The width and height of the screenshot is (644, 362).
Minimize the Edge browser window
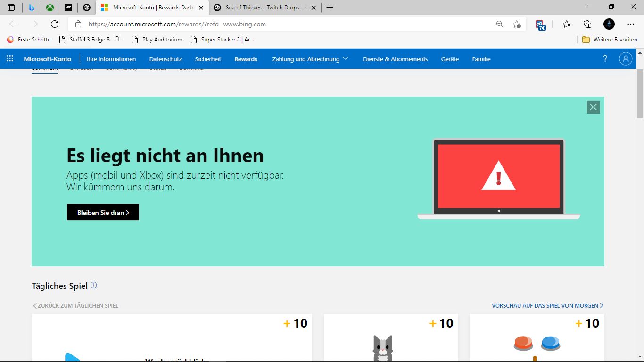(x=590, y=7)
